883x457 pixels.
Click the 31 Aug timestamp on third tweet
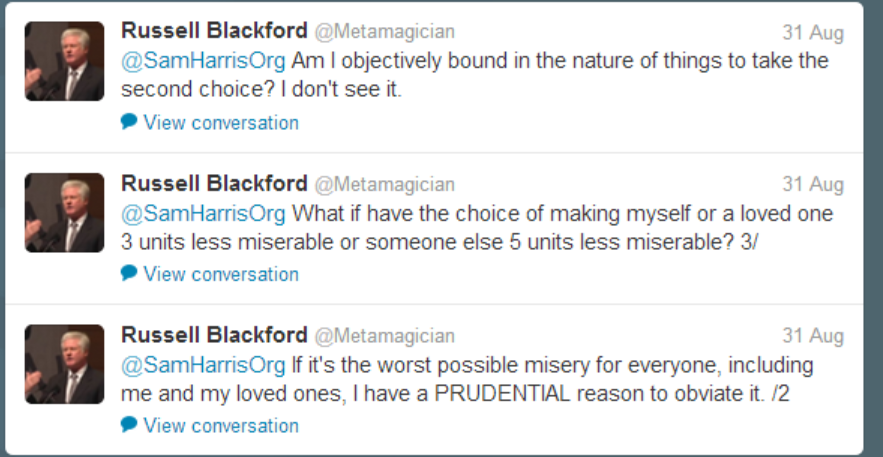pyautogui.click(x=813, y=336)
